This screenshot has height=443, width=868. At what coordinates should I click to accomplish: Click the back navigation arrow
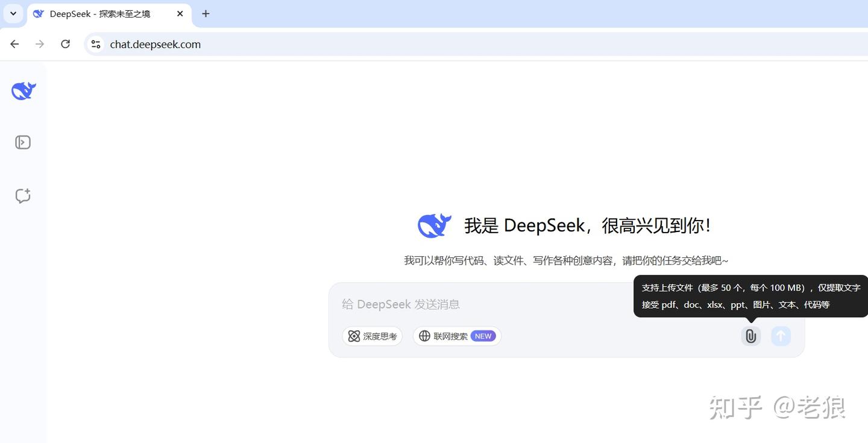tap(14, 43)
